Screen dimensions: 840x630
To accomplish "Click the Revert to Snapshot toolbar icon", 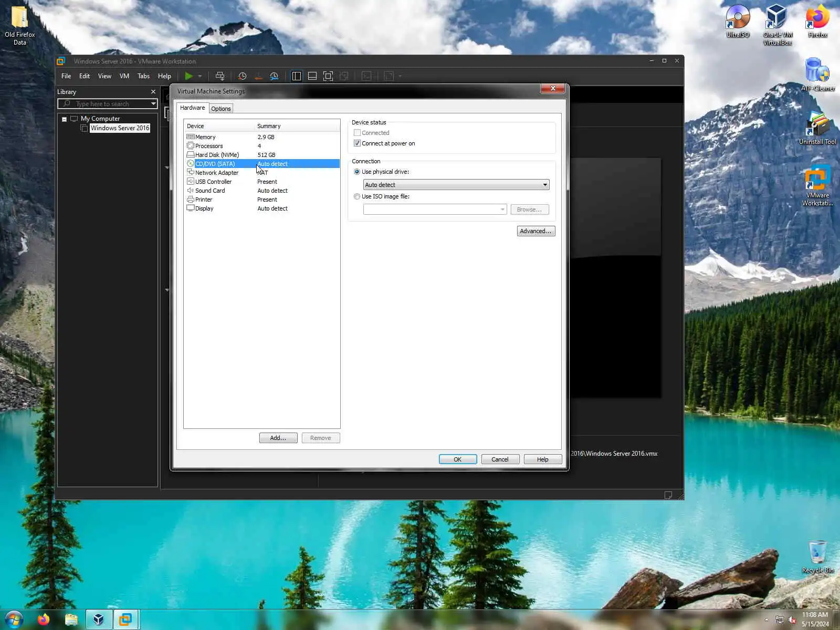I will (258, 76).
